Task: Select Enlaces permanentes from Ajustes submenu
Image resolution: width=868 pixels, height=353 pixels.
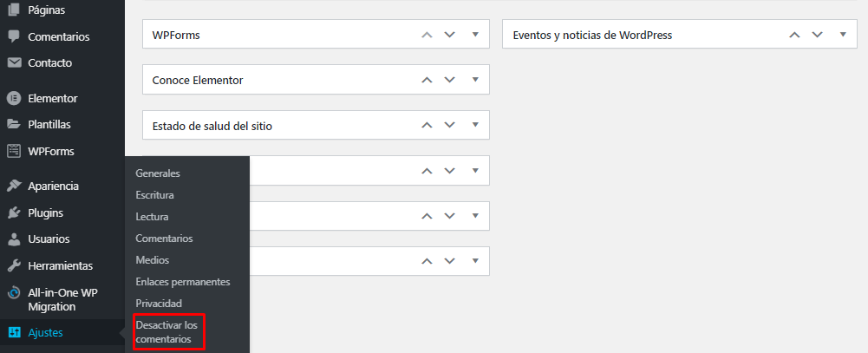Action: pyautogui.click(x=183, y=282)
